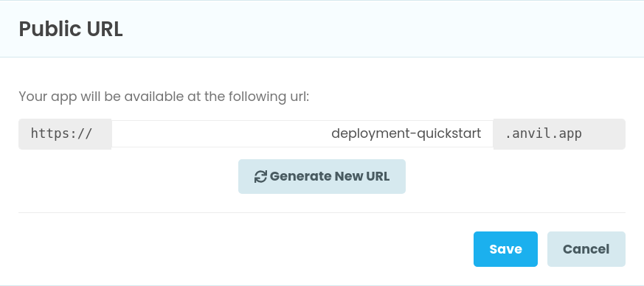Save the public URL settings
The height and width of the screenshot is (286, 644).
click(x=505, y=249)
